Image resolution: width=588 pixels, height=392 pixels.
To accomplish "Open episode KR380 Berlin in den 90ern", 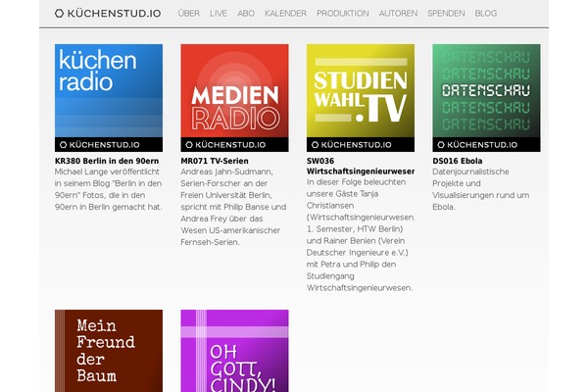I will (107, 161).
